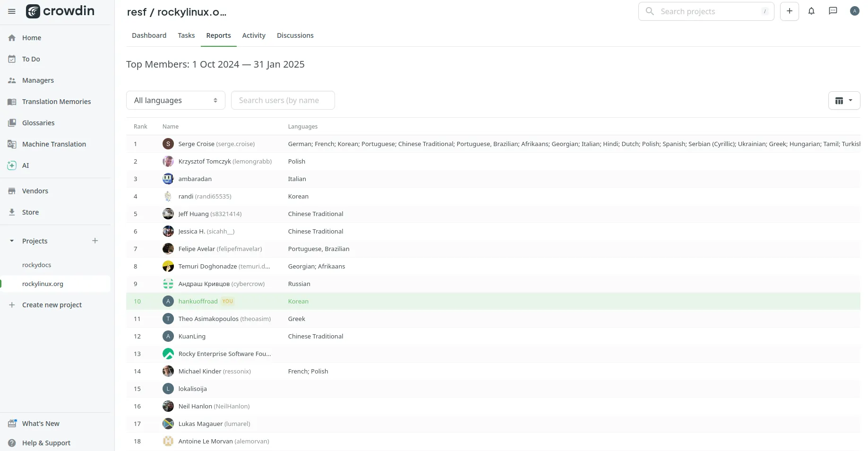Open the All languages dropdown
Screen dimensions: 868x451
[x=176, y=100]
